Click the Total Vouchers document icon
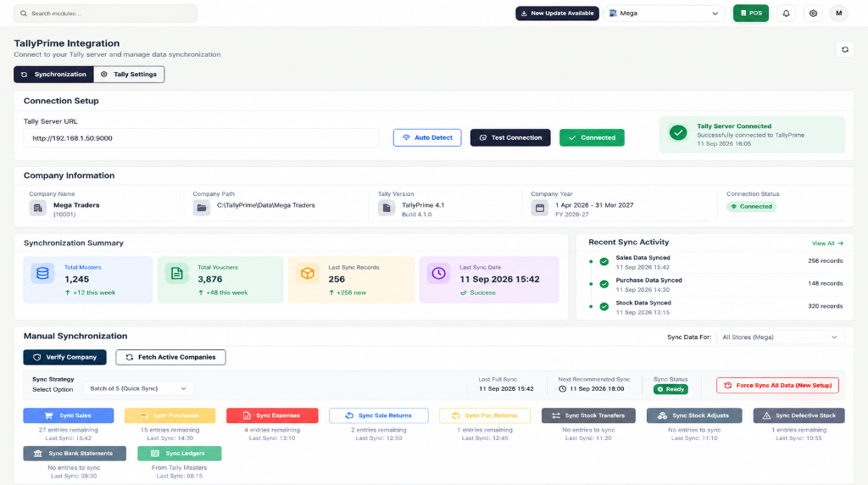This screenshot has height=485, width=868. click(176, 273)
